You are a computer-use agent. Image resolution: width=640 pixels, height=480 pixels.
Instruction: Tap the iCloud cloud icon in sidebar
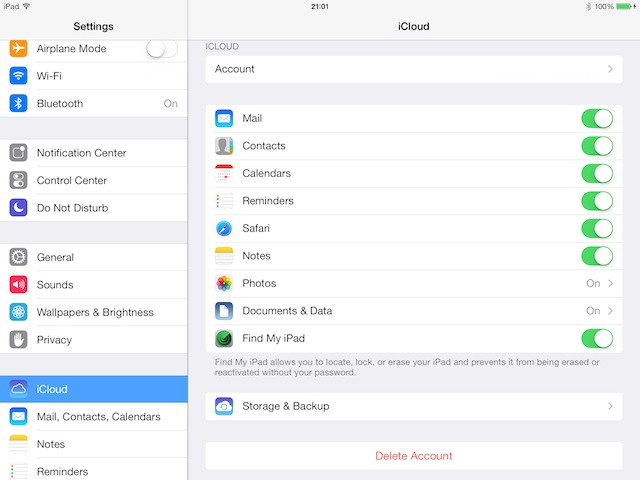[x=18, y=389]
